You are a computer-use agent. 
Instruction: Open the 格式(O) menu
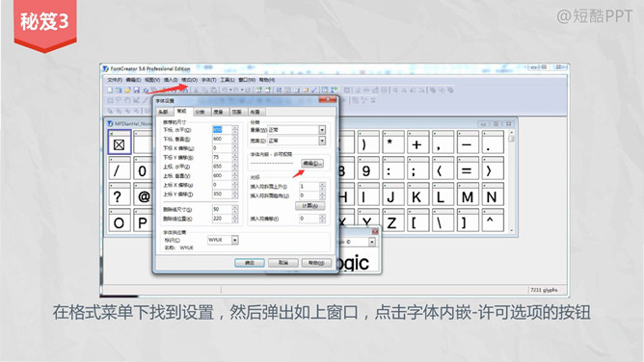click(189, 80)
